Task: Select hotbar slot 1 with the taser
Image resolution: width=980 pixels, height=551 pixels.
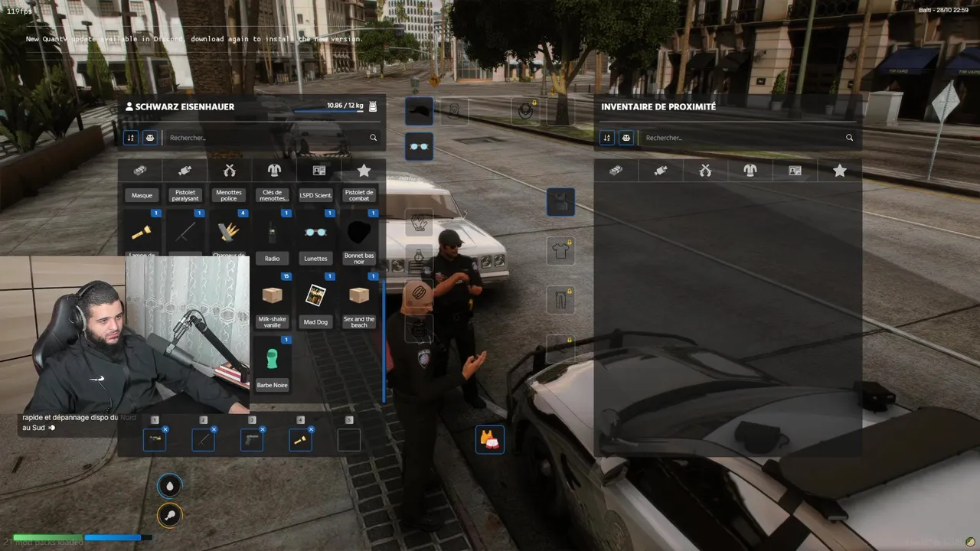Action: pos(155,439)
